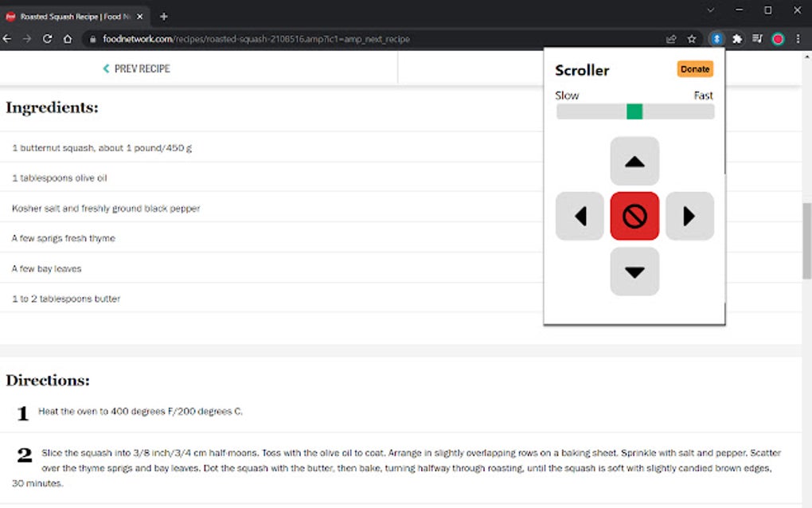Screen dimensions: 812x508
Task: Open the share icon in the address bar
Action: pos(670,37)
